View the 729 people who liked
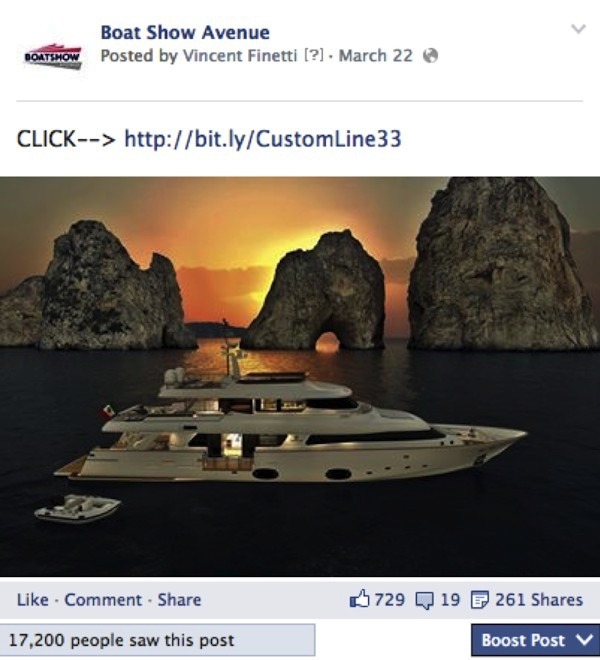 coord(389,600)
